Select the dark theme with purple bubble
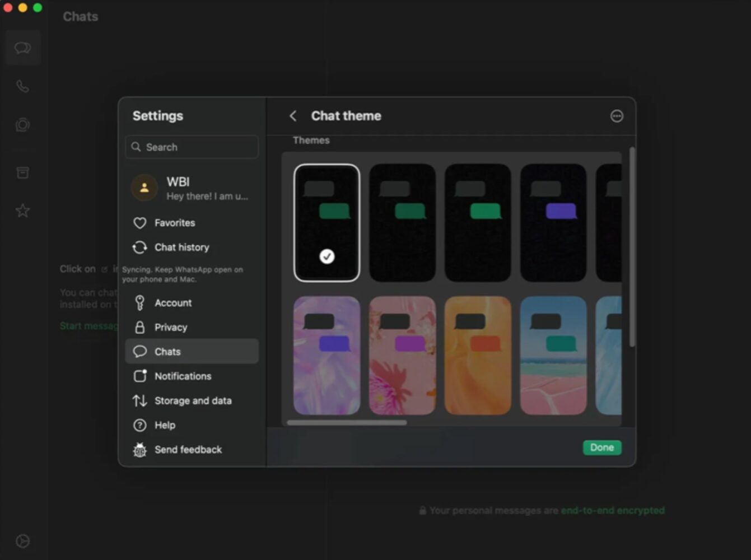 click(x=553, y=222)
